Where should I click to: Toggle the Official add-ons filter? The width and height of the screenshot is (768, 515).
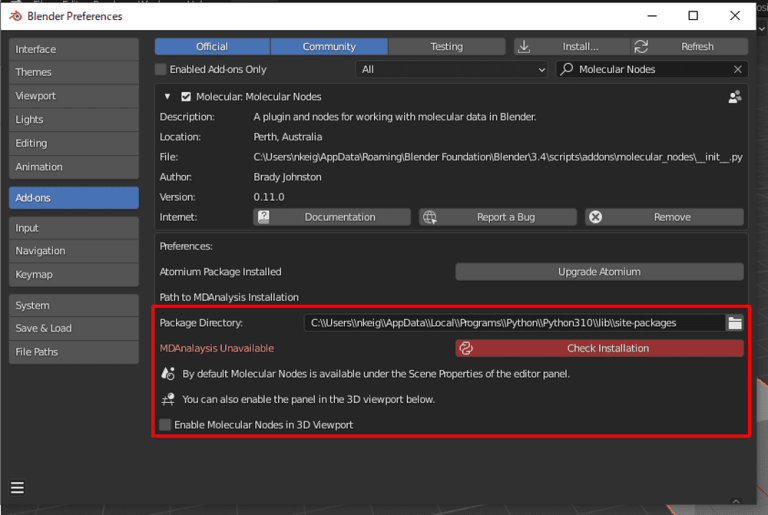click(x=212, y=46)
